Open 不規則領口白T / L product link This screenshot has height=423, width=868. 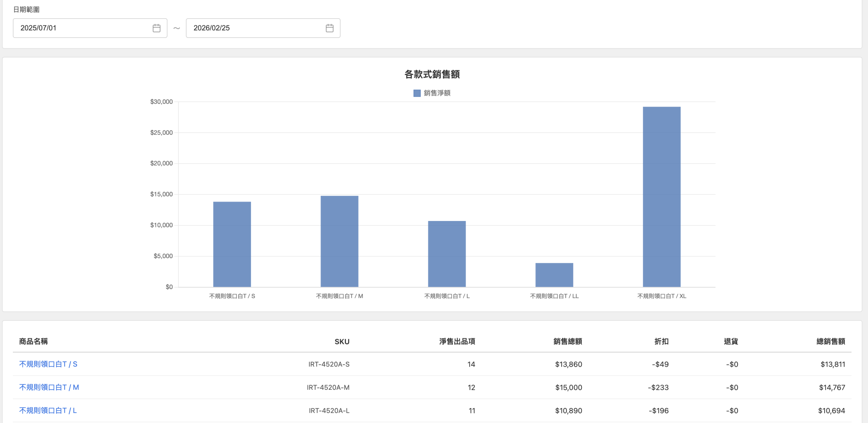(48, 410)
